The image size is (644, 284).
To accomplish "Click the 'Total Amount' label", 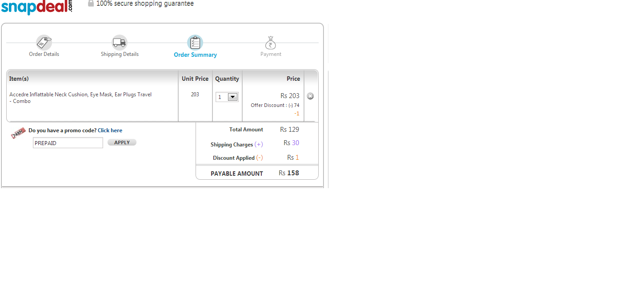I will point(246,130).
